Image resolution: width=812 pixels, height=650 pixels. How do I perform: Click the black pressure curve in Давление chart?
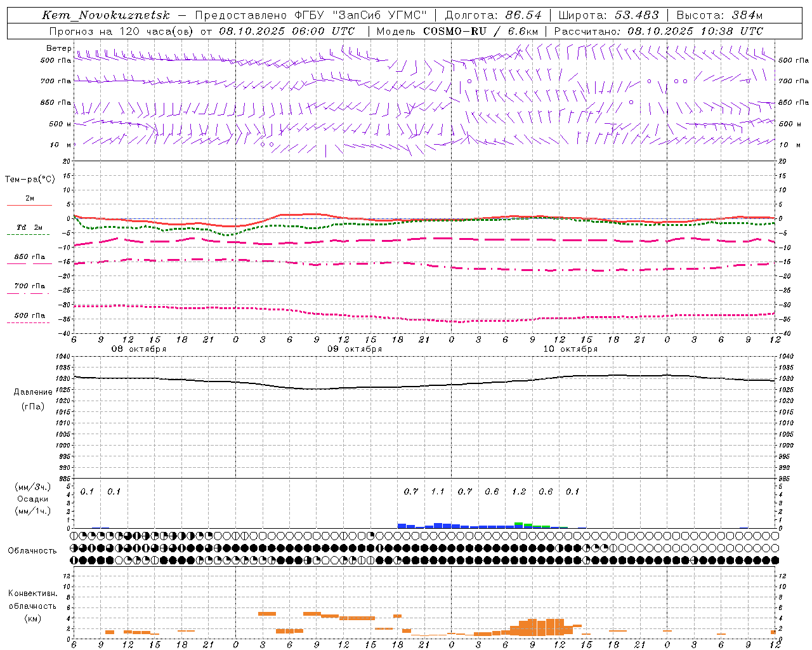click(425, 386)
